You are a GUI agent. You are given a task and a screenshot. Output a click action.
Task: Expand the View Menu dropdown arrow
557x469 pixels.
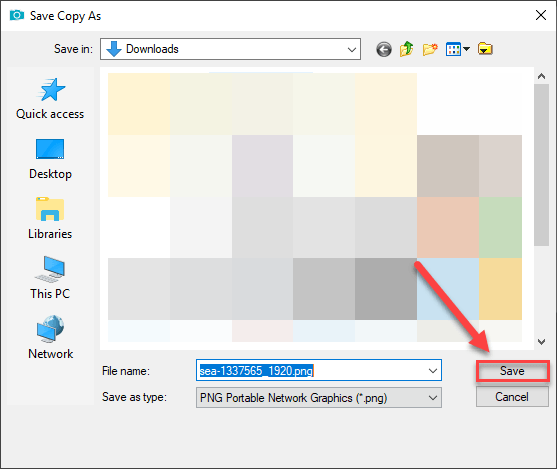point(466,49)
